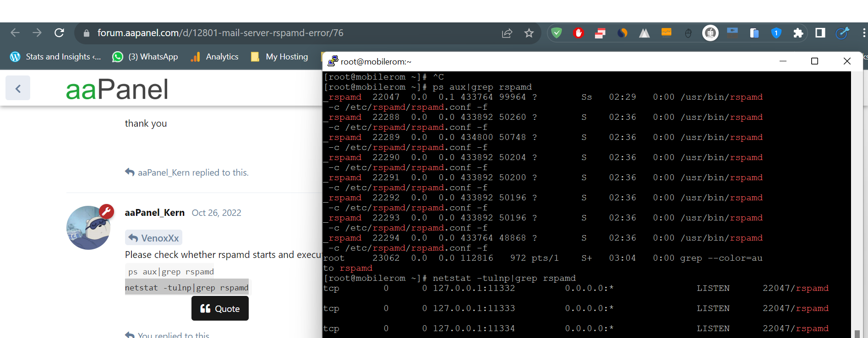Click the Quote button
This screenshot has width=868, height=338.
[x=220, y=309]
